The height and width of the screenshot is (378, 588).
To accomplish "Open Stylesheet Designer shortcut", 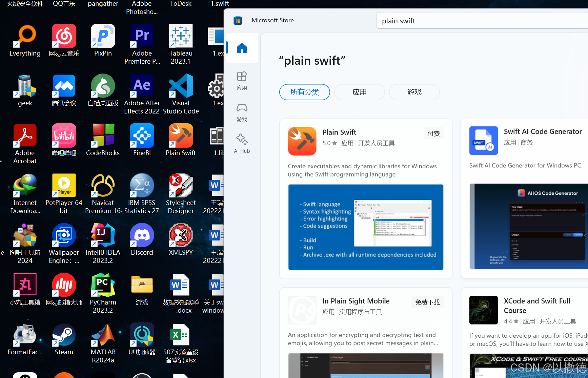I will tap(181, 194).
